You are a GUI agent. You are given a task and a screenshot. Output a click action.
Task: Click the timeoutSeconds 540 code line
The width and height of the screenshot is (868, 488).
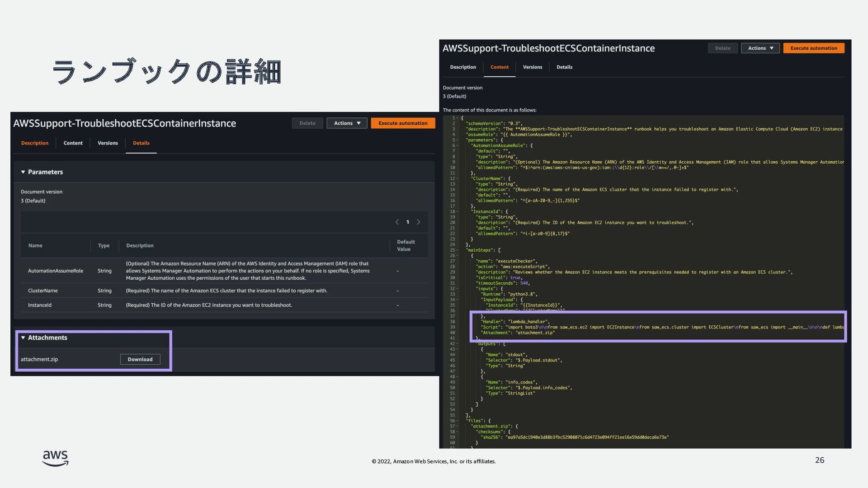tap(503, 283)
